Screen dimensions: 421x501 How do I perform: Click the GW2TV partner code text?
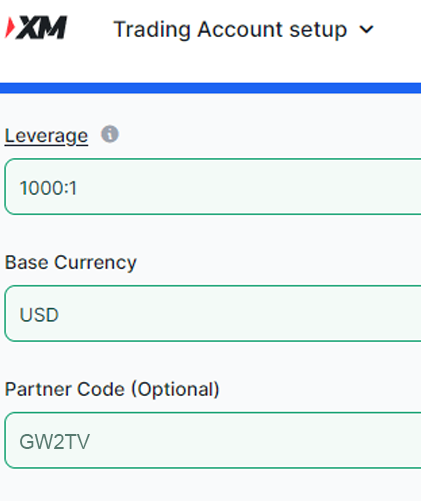55,442
